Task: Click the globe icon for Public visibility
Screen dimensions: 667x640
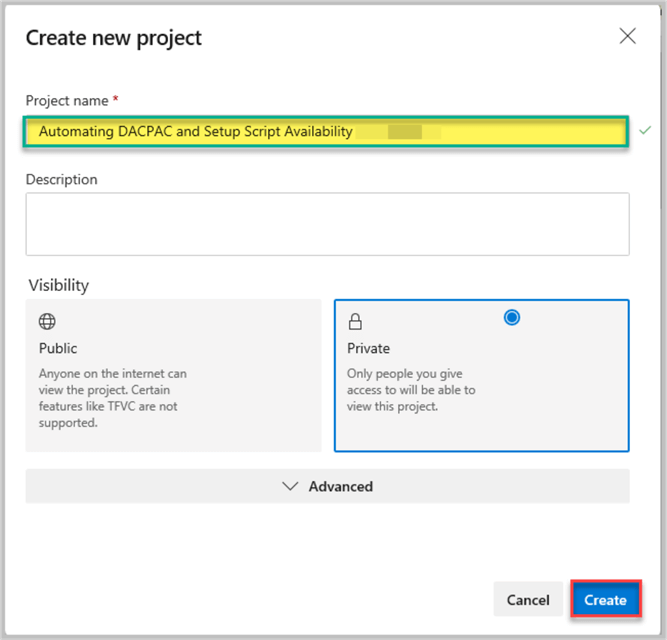Action: 47,322
